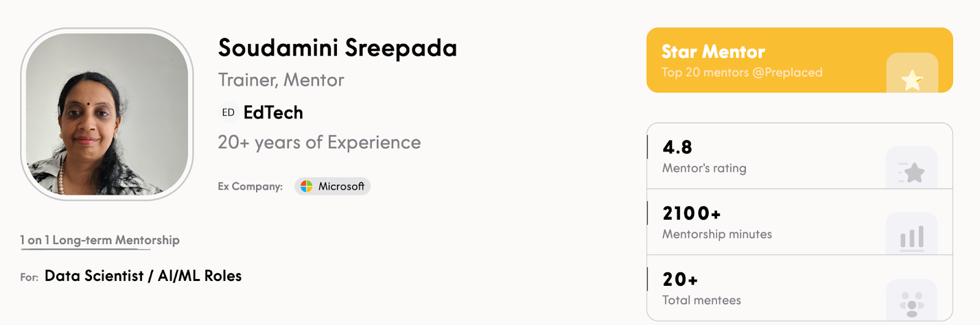Click the 20+ Total mentees stat
980x325 pixels.
[x=680, y=279]
